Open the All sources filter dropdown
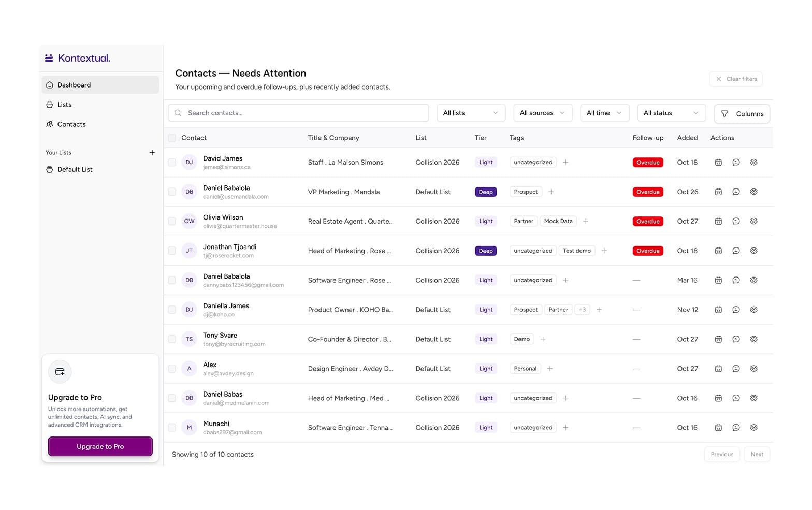This screenshot has width=812, height=510. point(542,113)
